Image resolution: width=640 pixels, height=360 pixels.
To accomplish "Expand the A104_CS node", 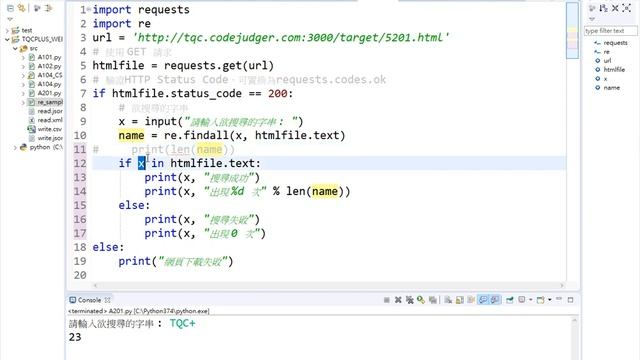I will coord(23,76).
